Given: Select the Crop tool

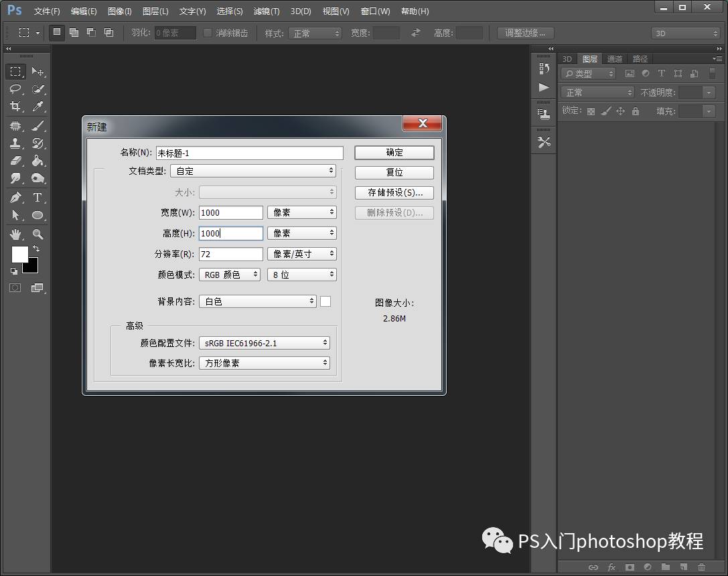Looking at the screenshot, I should 15,106.
